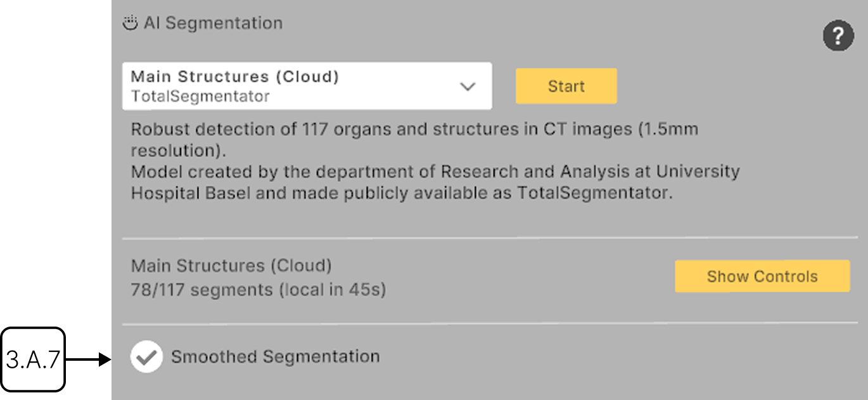Screen dimensions: 868x400
Task: Open the help question mark icon
Action: [x=838, y=37]
